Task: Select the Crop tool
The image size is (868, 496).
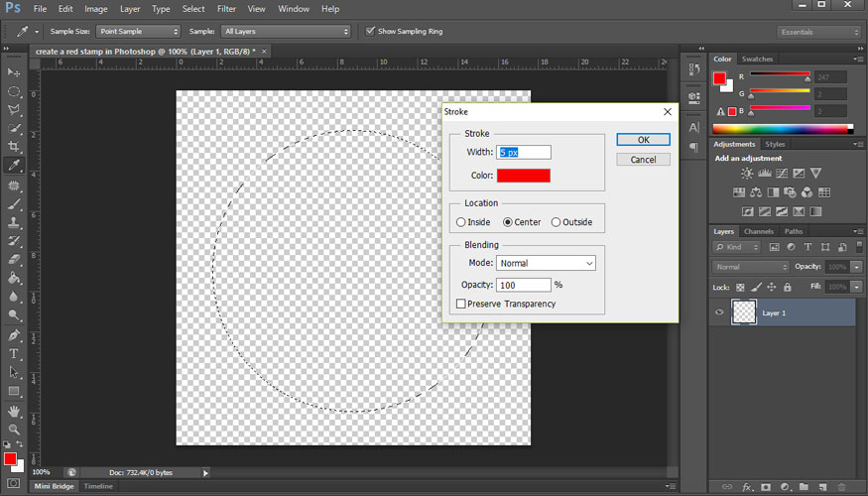Action: point(14,147)
